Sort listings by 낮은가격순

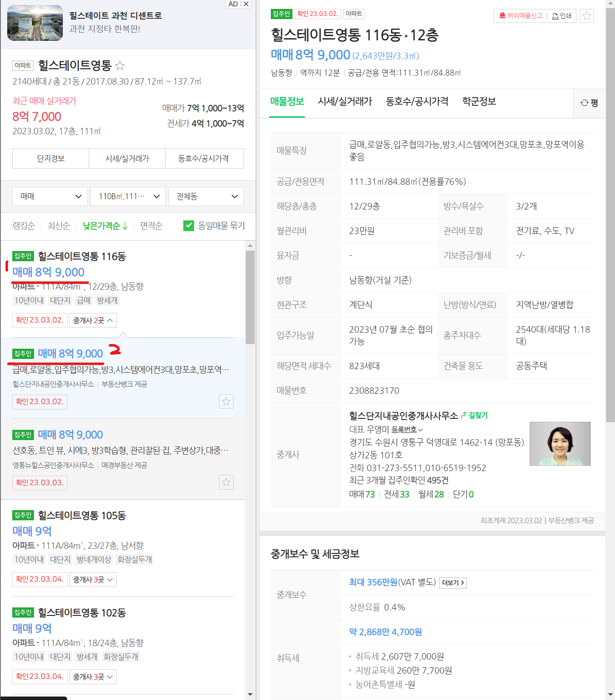(105, 226)
